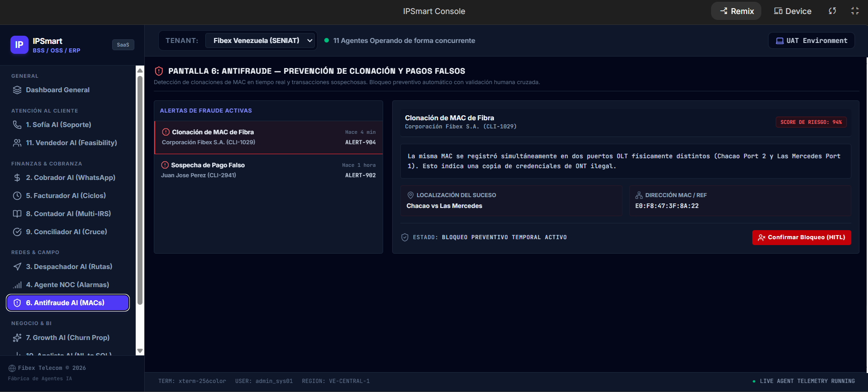This screenshot has height=392, width=868.
Task: Click the UAT Environment button
Action: [811, 41]
